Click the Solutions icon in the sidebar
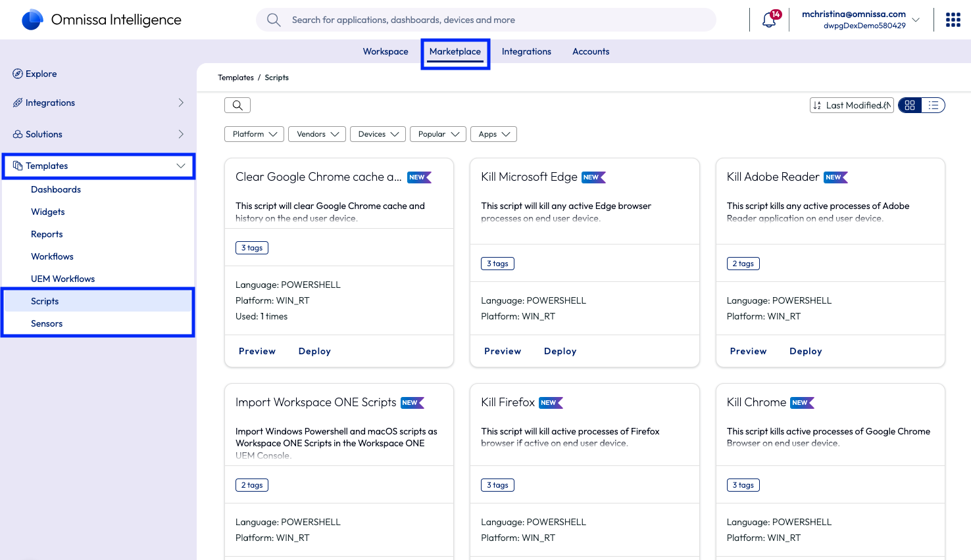The image size is (971, 560). pos(18,134)
